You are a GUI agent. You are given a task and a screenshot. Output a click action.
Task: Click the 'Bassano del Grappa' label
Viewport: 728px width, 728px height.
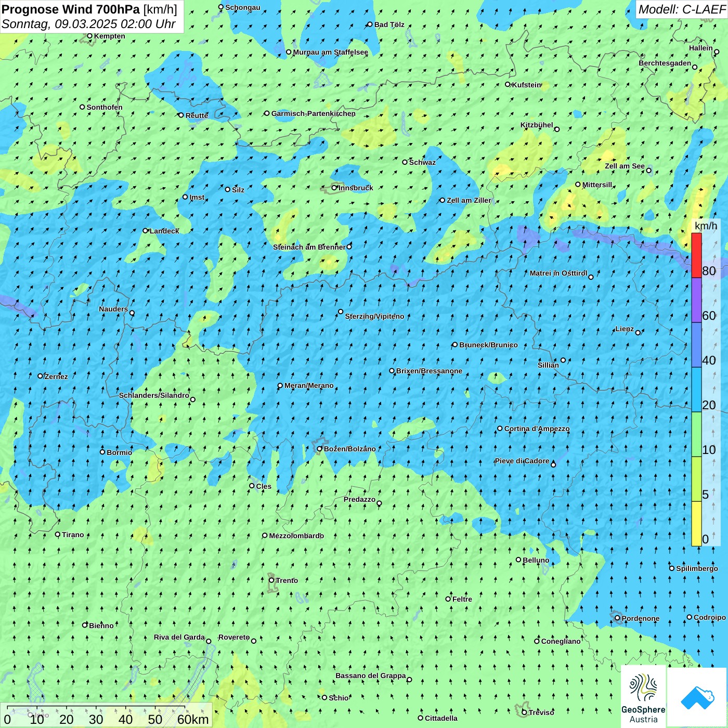point(371,675)
